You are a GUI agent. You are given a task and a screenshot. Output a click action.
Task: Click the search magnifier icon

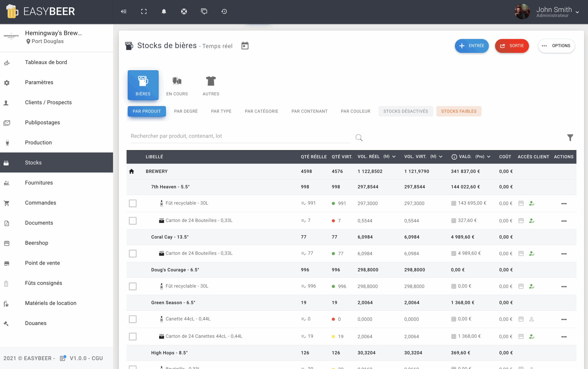pos(359,138)
